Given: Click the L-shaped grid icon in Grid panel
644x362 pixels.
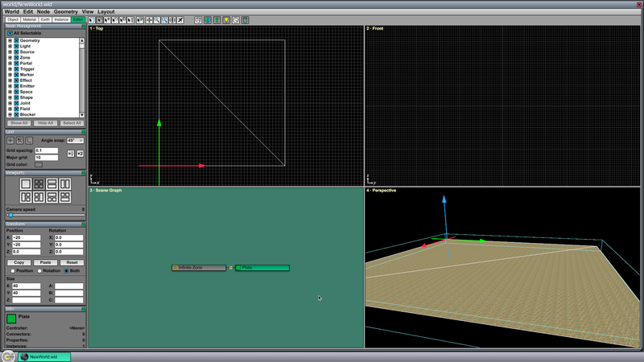Looking at the screenshot, I should coord(29,140).
